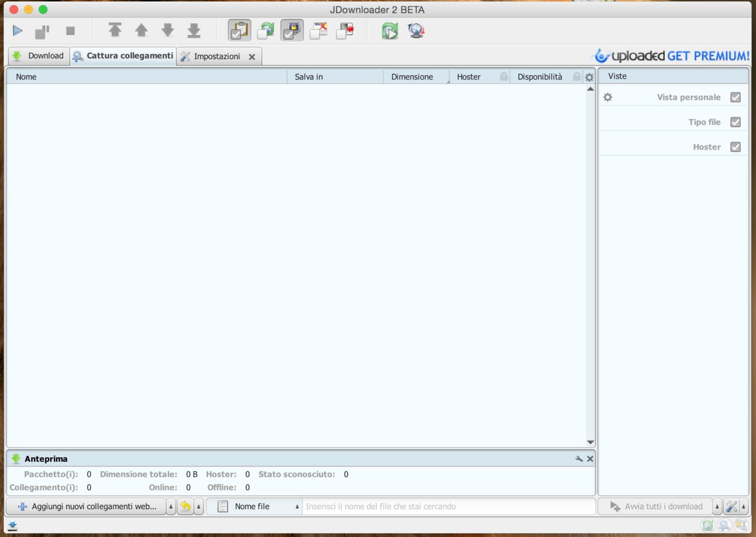The height and width of the screenshot is (537, 756).
Task: Toggle the window-with-red-X checkbox toolbar icon
Action: point(318,30)
